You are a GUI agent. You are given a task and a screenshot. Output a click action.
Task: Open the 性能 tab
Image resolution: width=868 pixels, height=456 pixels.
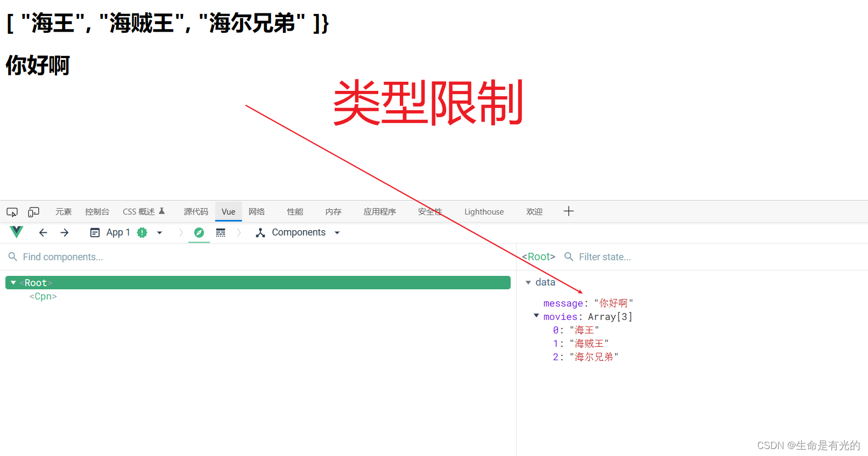coord(295,212)
